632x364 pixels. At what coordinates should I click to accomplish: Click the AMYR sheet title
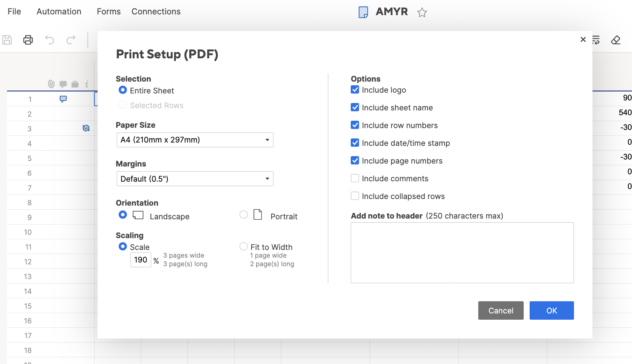(x=392, y=11)
